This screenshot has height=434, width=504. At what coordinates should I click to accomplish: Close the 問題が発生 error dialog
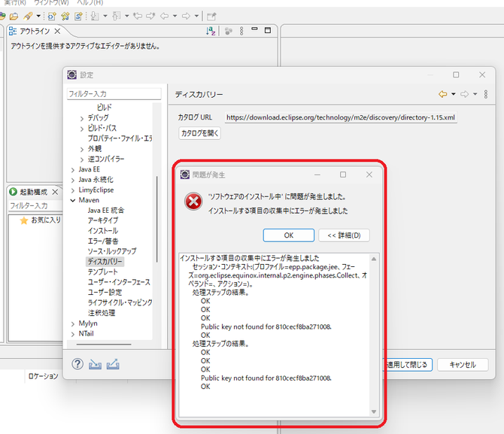[369, 175]
